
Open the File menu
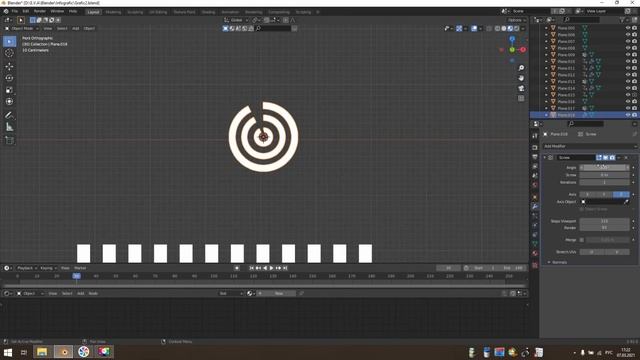(15, 11)
